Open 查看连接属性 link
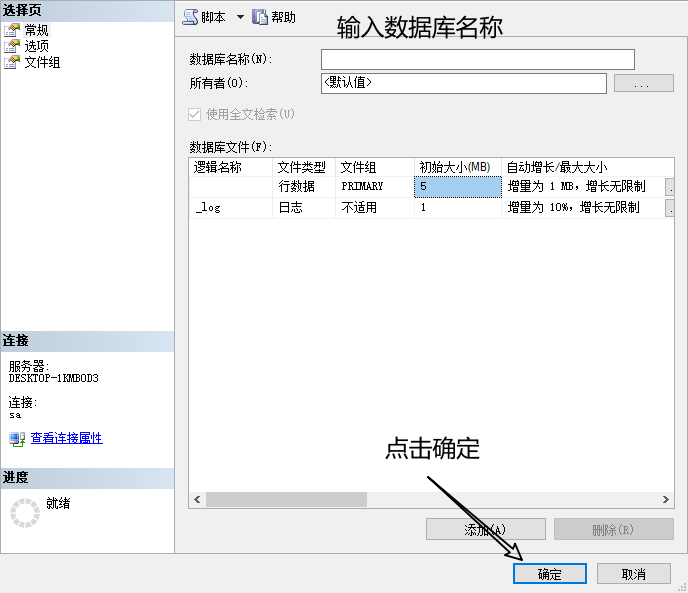Viewport: 688px width, 593px height. click(67, 438)
